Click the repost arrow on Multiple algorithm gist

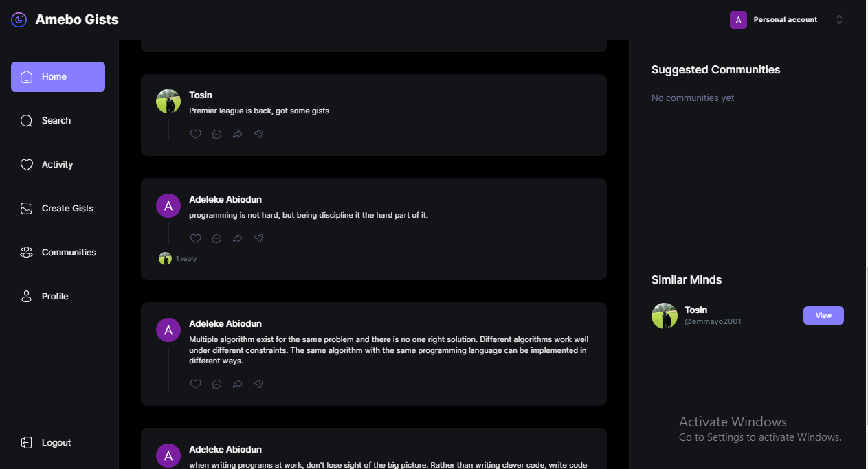237,385
